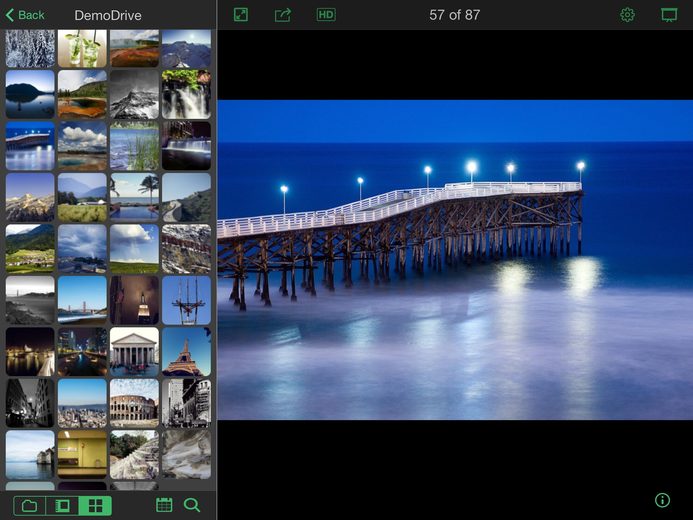
Task: Switch to filmstrip view mode
Action: tap(62, 505)
